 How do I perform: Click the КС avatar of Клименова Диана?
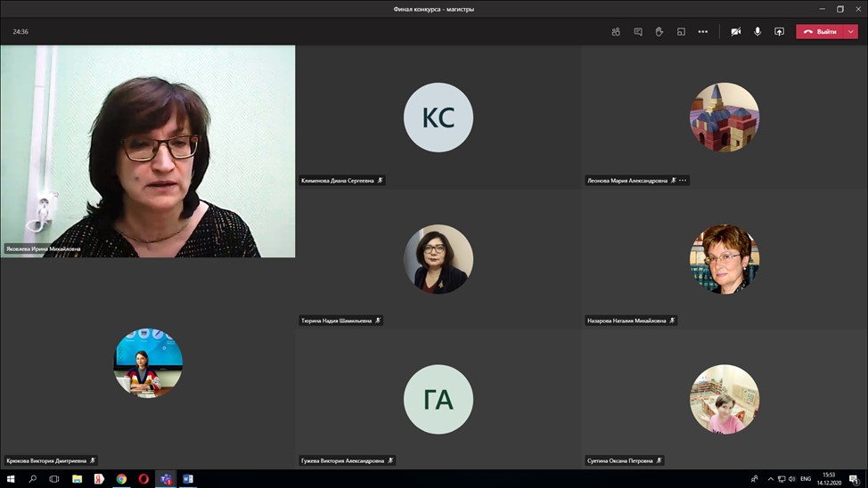[438, 118]
